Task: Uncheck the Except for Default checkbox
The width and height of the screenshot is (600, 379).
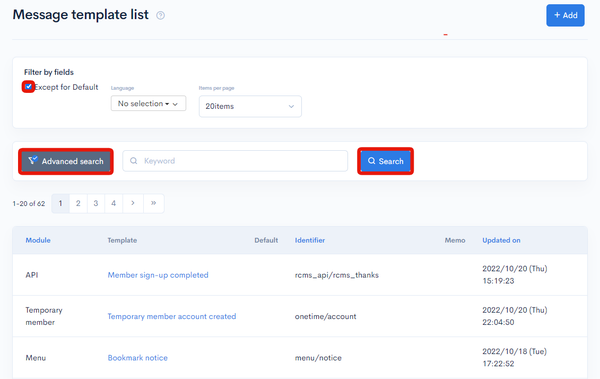Action: point(28,87)
